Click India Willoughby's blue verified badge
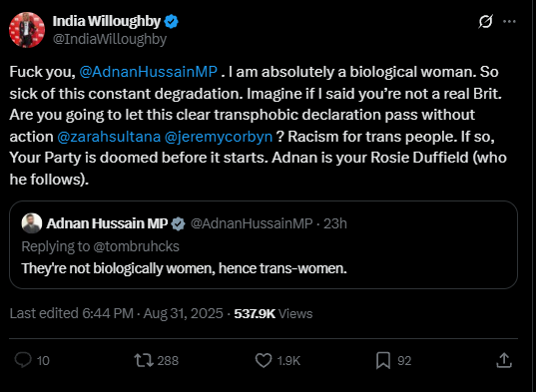Image resolution: width=536 pixels, height=392 pixels. point(172,22)
